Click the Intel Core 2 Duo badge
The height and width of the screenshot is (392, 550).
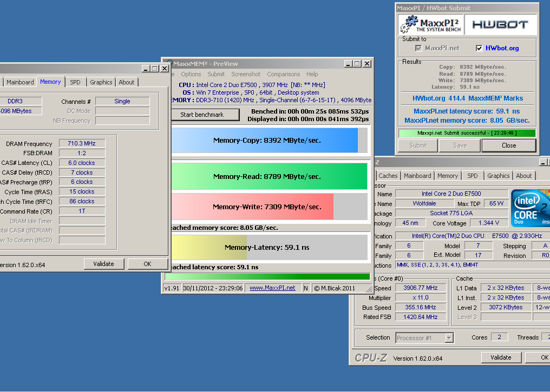tap(531, 208)
